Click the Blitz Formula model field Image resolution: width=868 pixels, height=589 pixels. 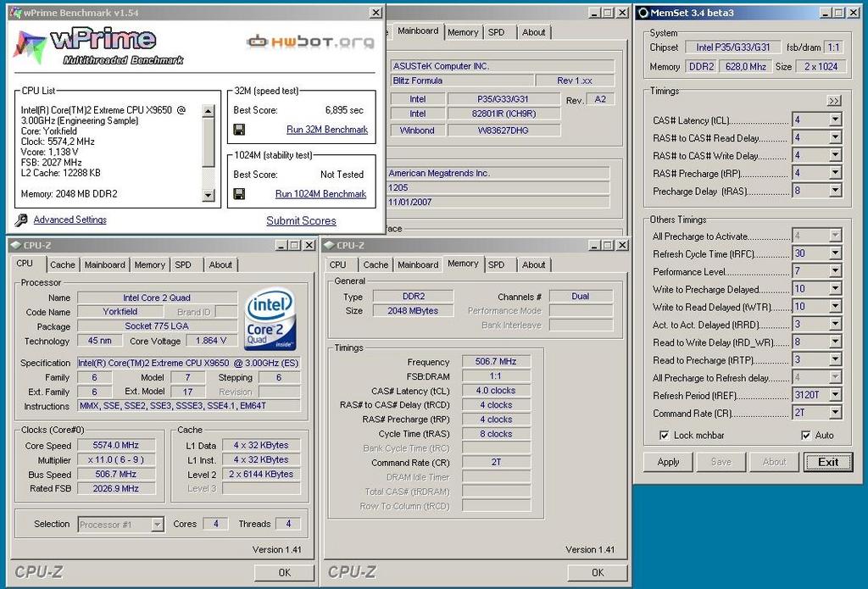click(462, 81)
